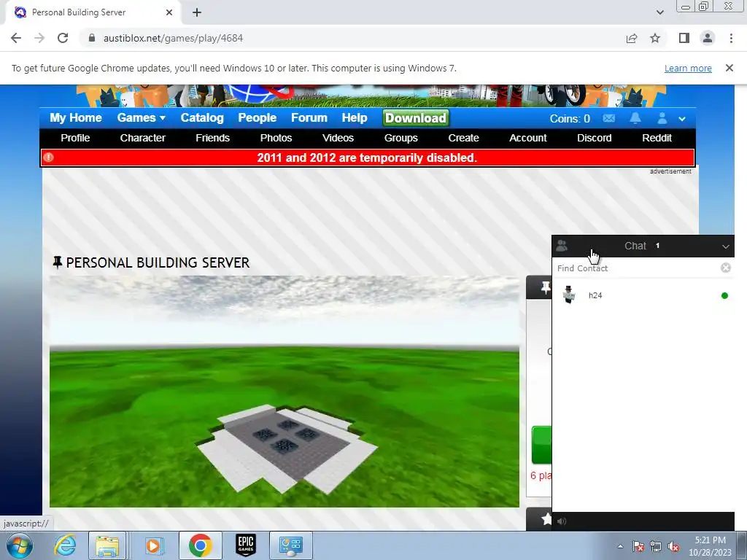Click the green Download button
Screen dimensions: 747x560
[x=415, y=117]
